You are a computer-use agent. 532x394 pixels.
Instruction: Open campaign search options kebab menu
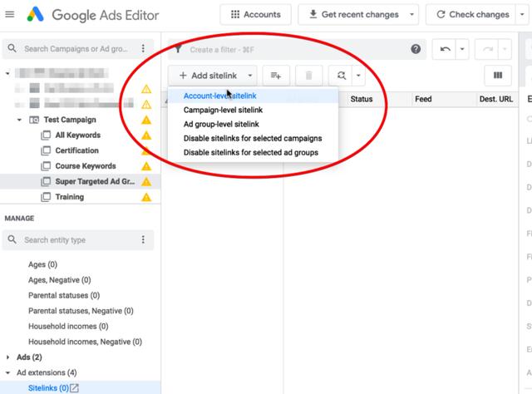(x=143, y=48)
